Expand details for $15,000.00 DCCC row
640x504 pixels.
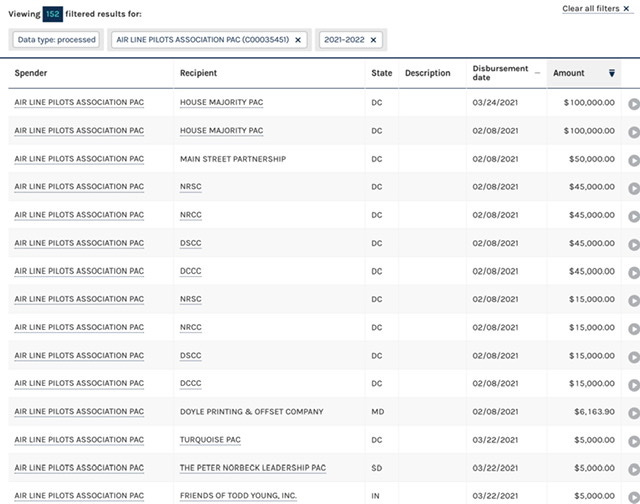pyautogui.click(x=633, y=385)
